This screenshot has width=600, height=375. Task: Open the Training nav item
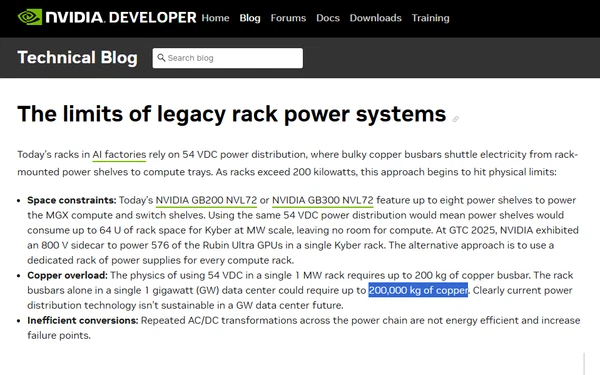[430, 18]
